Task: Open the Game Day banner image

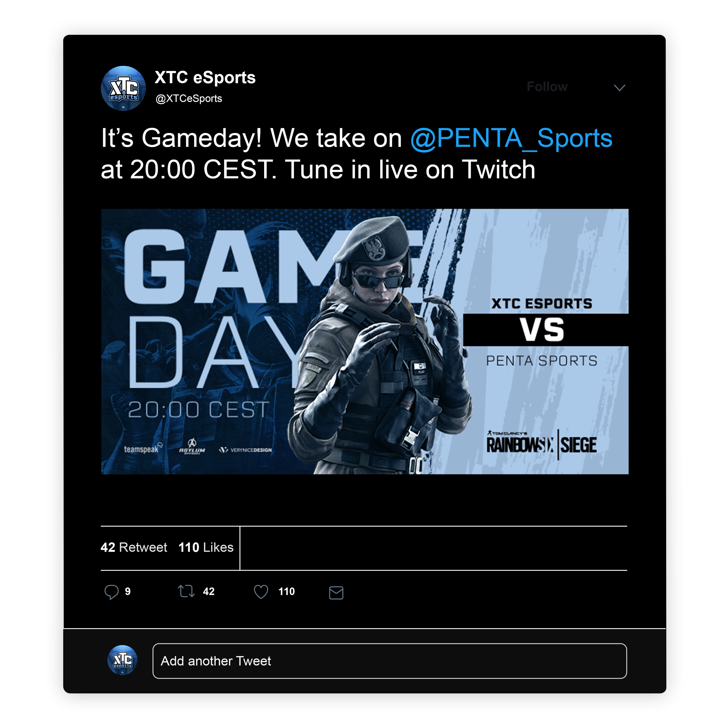Action: click(x=365, y=341)
